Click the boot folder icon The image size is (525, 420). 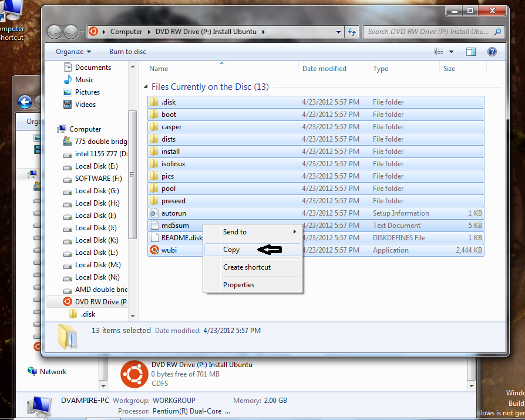point(154,114)
